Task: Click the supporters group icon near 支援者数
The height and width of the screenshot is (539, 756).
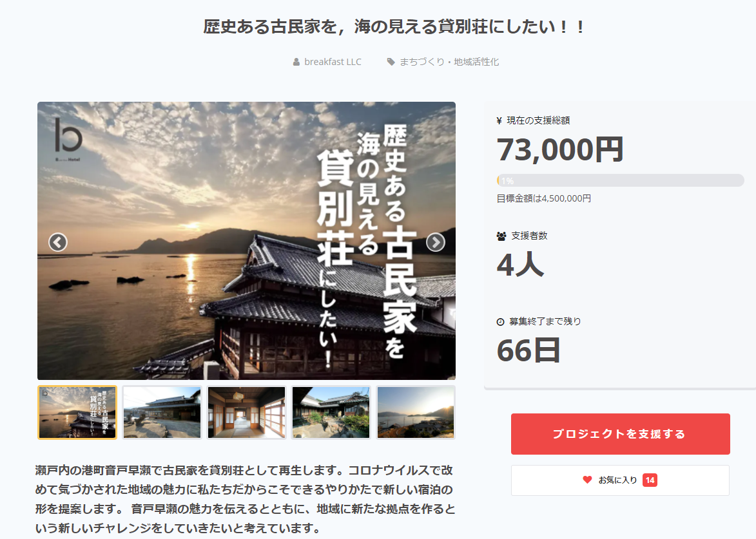Action: point(501,236)
